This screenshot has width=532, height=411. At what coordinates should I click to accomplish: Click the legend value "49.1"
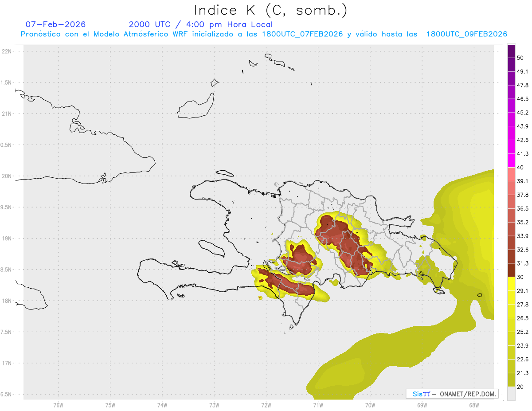point(523,72)
